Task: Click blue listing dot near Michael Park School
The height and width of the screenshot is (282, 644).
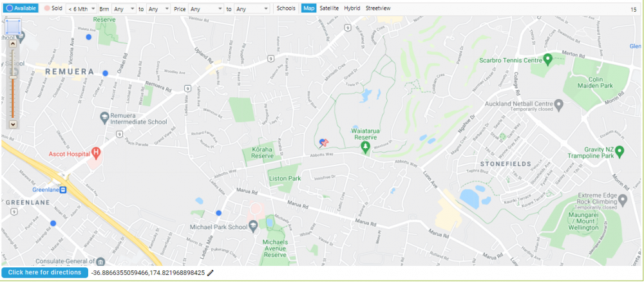Action: click(x=218, y=212)
